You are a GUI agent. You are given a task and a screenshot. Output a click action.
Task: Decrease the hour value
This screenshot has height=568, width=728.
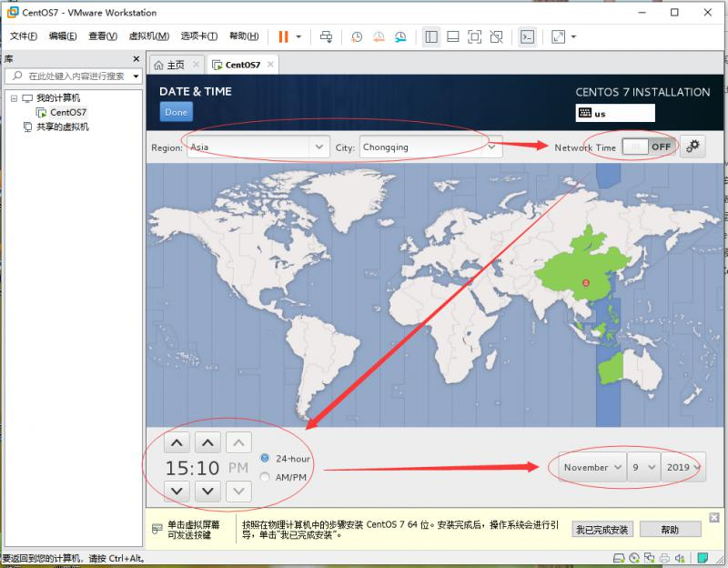click(177, 491)
